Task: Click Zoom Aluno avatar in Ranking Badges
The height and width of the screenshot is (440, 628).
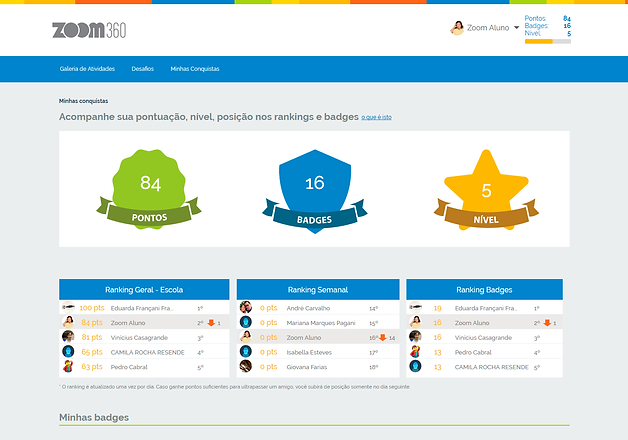Action: 415,322
